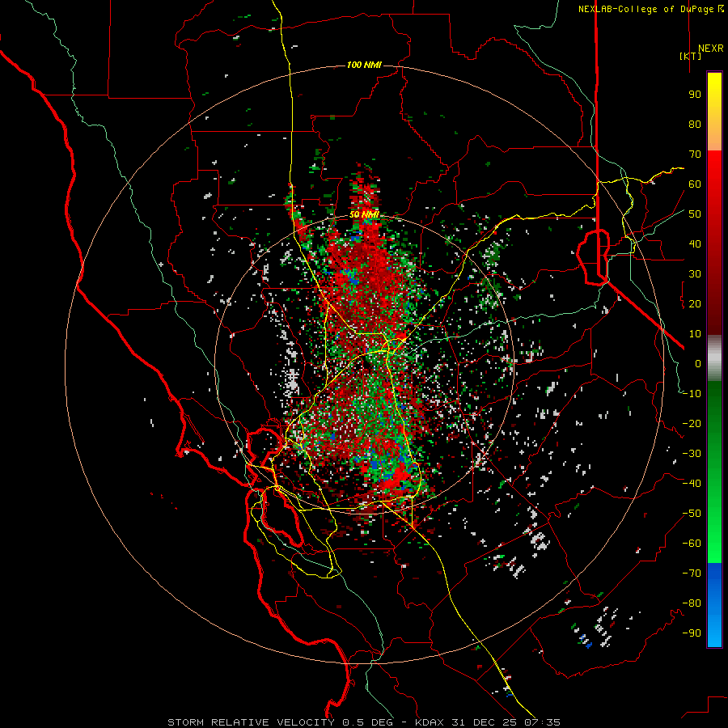Click the 90 value on velocity scale
Screen dimensions: 728x728
pos(695,95)
